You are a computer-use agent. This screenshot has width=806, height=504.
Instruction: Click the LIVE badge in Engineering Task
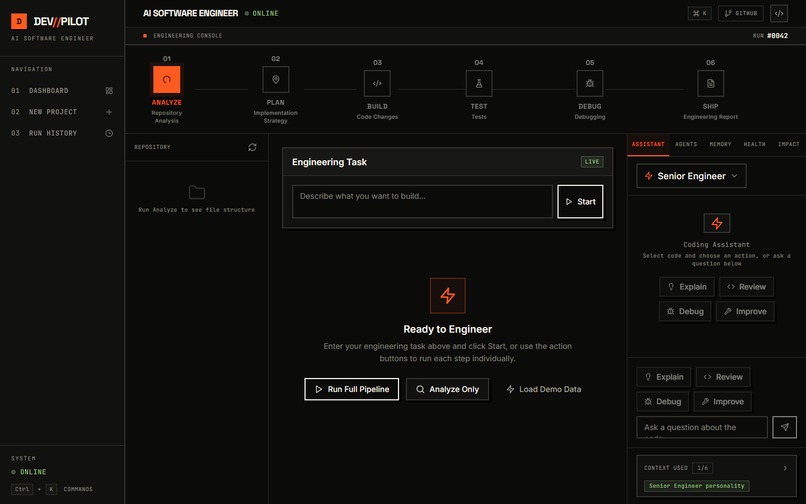pyautogui.click(x=592, y=162)
